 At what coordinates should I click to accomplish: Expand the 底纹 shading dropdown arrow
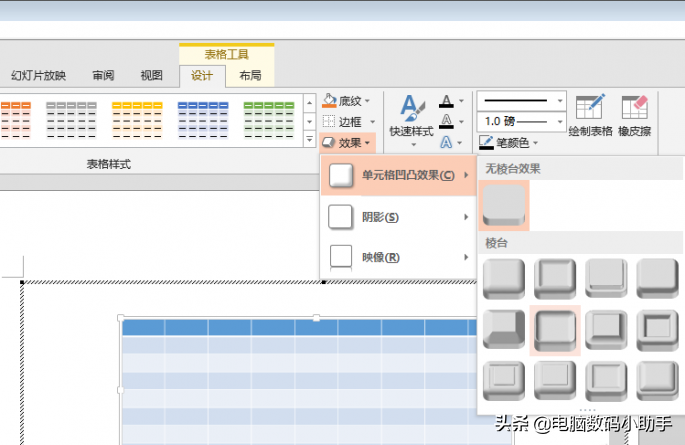(367, 101)
